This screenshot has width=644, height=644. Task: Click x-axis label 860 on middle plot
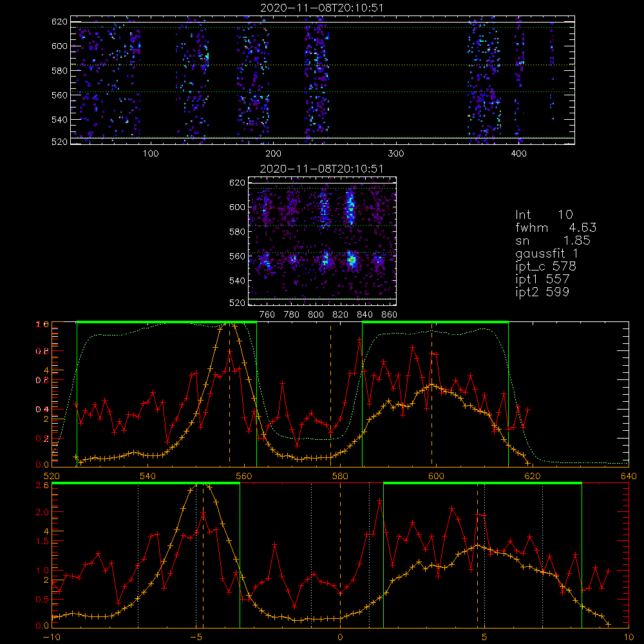390,315
